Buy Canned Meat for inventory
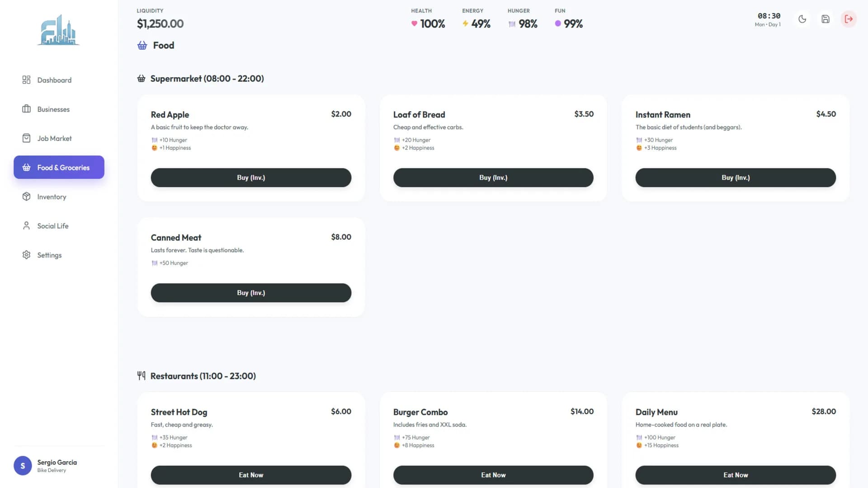Screen dimensions: 868x488 tap(251, 293)
